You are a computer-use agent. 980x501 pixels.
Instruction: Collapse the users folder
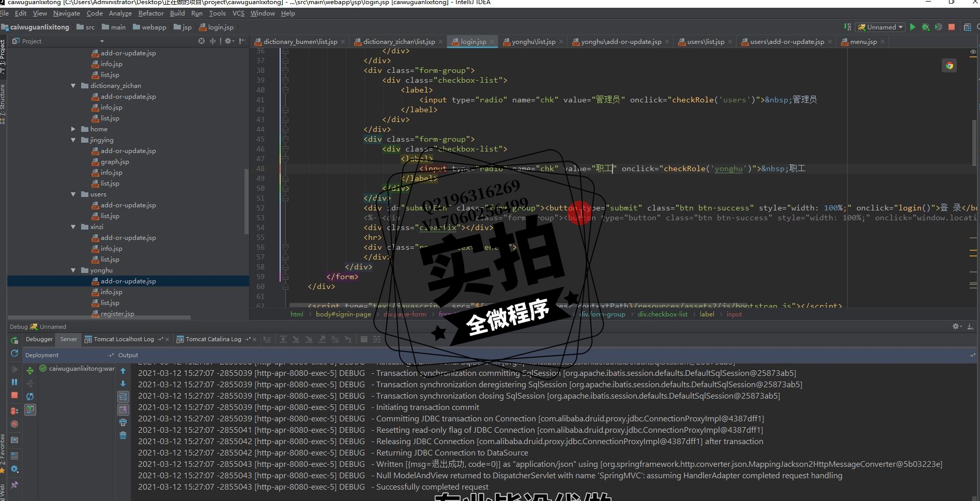pyautogui.click(x=73, y=194)
